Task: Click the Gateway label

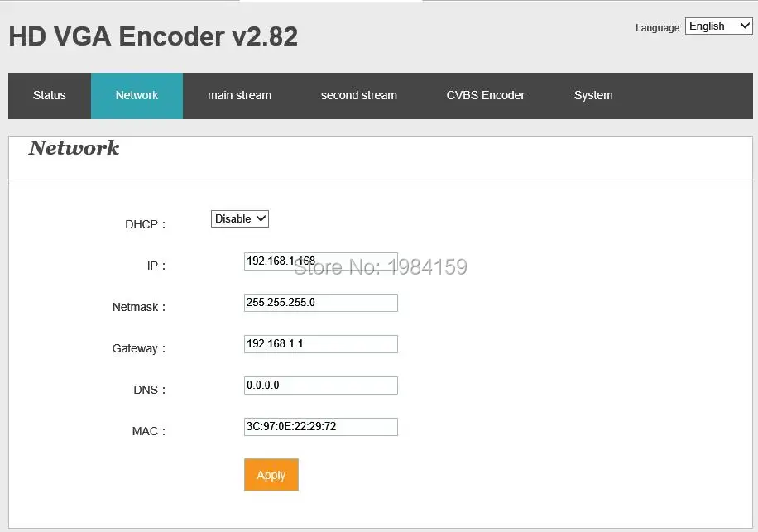Action: 139,348
